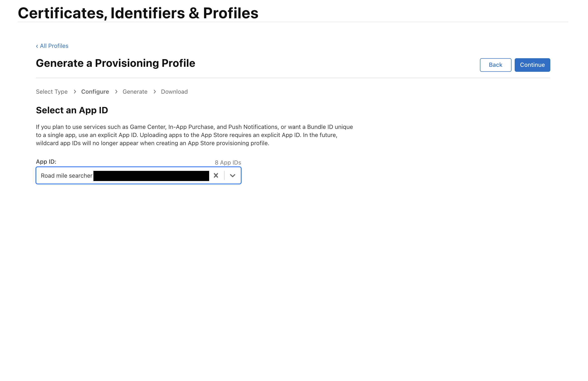Expand the App ID dropdown chevron
This screenshot has width=588, height=381.
point(232,175)
